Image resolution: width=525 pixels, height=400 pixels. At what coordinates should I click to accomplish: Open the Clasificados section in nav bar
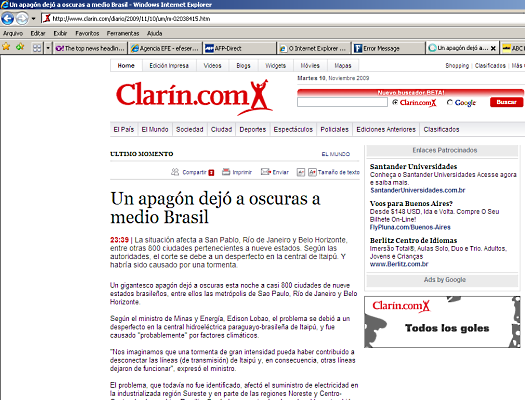pyautogui.click(x=441, y=130)
